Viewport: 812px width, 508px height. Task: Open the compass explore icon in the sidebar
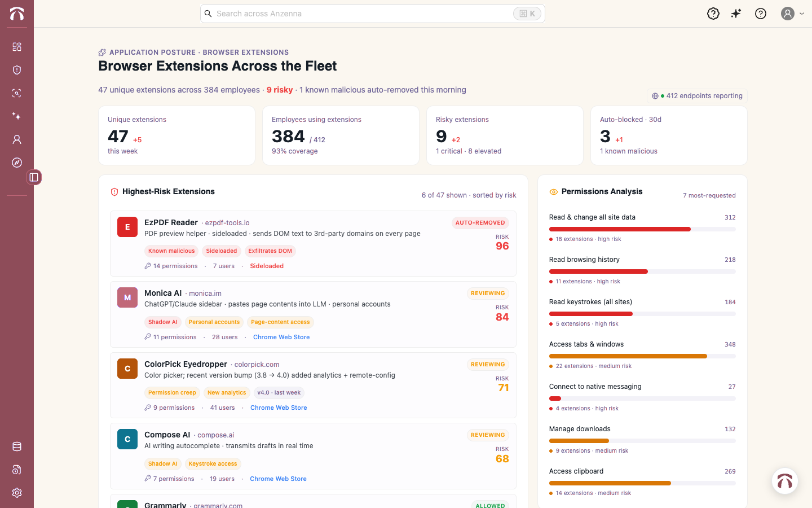(x=17, y=163)
